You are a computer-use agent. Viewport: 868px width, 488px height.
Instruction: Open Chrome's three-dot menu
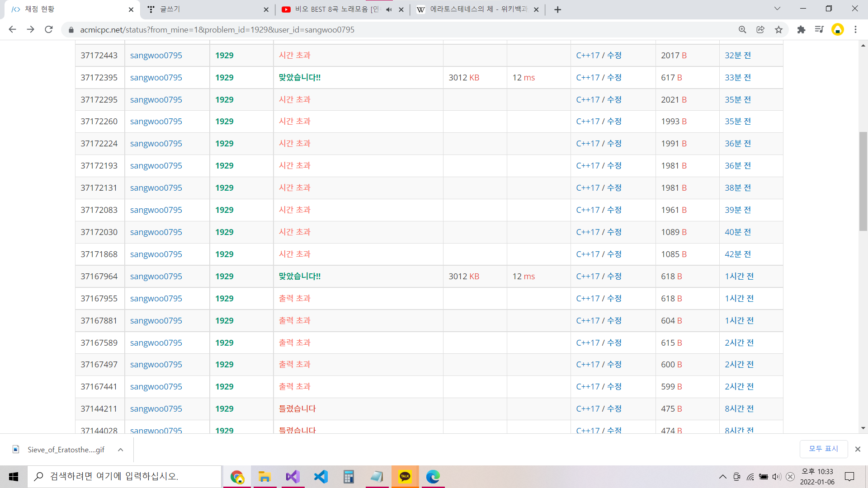click(855, 30)
